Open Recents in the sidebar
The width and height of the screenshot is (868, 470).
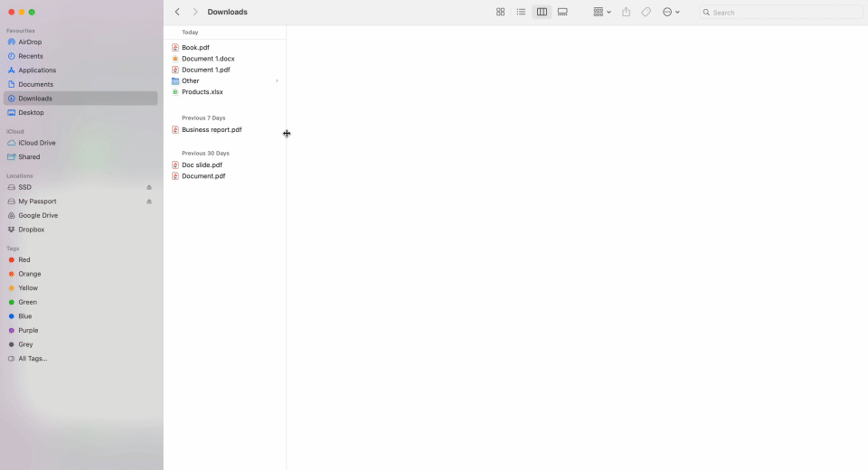[80, 56]
